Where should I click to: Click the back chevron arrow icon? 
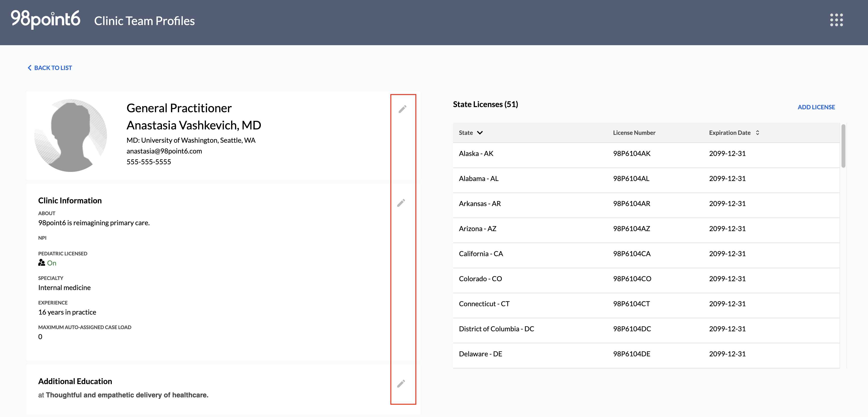30,68
